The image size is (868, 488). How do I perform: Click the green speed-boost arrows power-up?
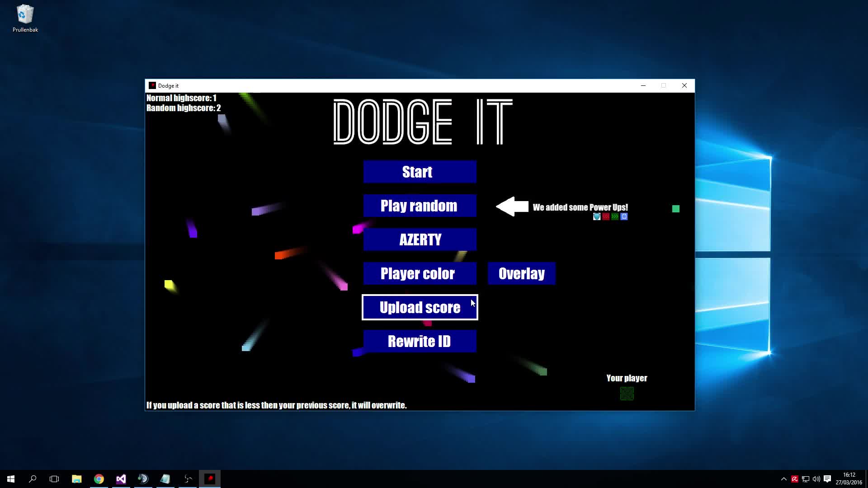coord(615,216)
